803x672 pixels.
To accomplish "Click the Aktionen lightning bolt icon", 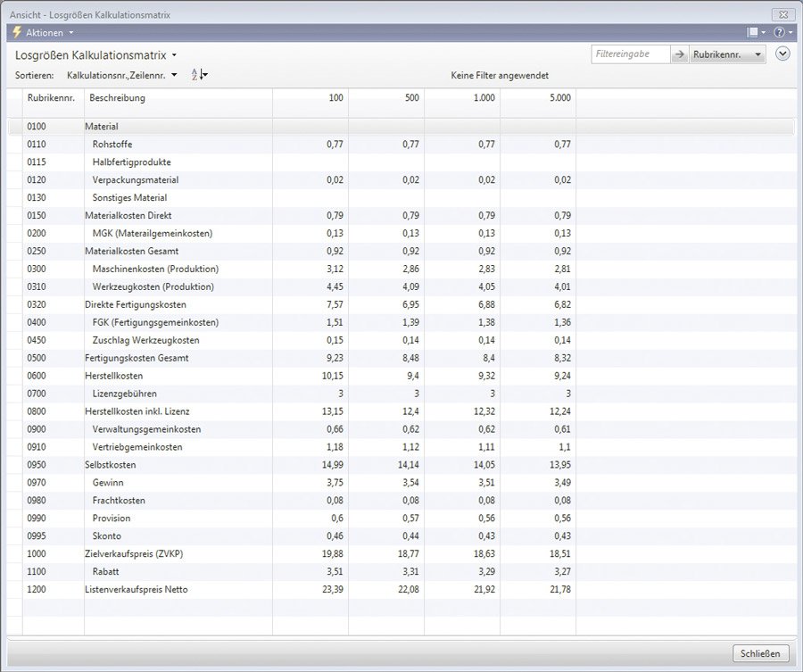I will [17, 32].
